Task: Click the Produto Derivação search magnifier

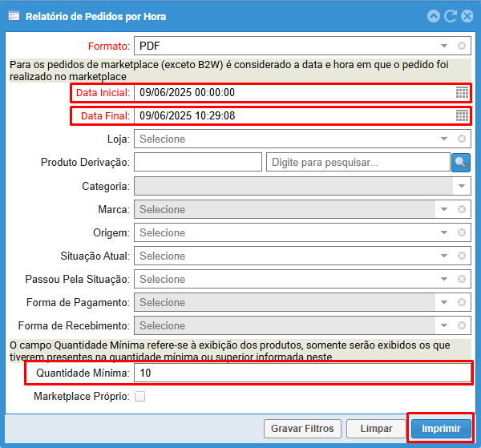Action: 461,162
